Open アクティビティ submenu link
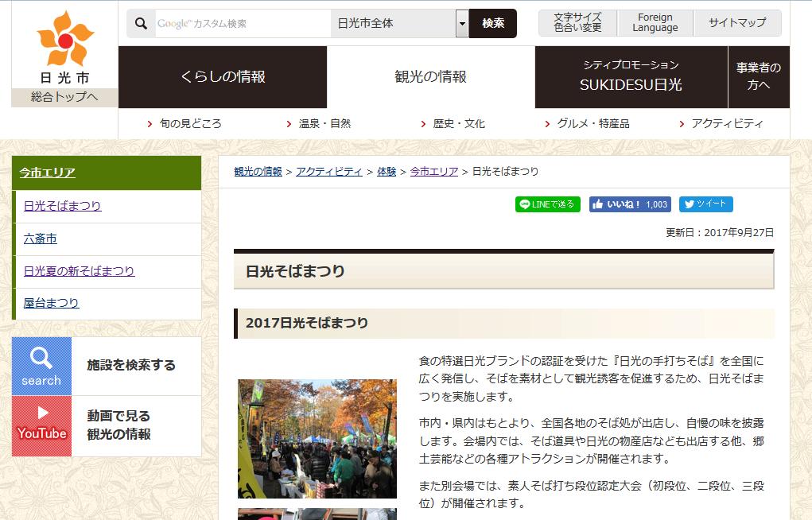Viewport: 812px width, 520px height. pyautogui.click(x=727, y=124)
